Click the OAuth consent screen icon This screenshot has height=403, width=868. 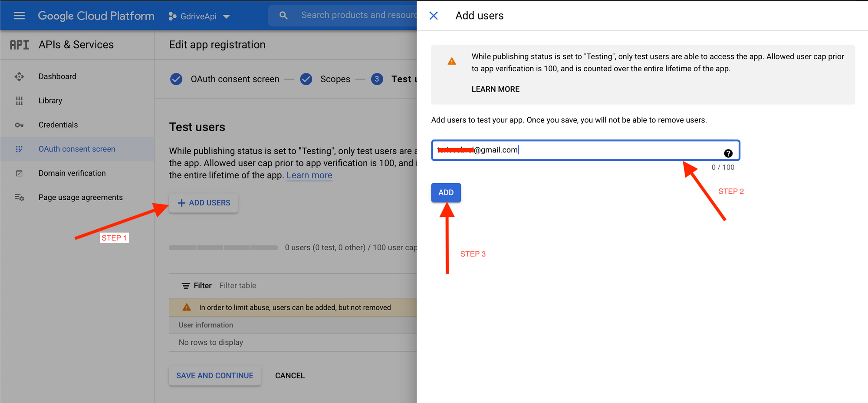19,149
